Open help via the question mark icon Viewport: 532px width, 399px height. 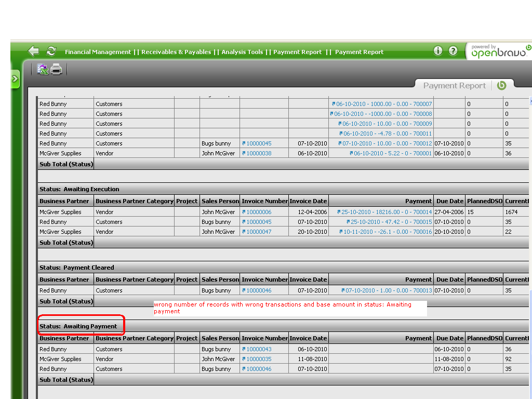[453, 50]
